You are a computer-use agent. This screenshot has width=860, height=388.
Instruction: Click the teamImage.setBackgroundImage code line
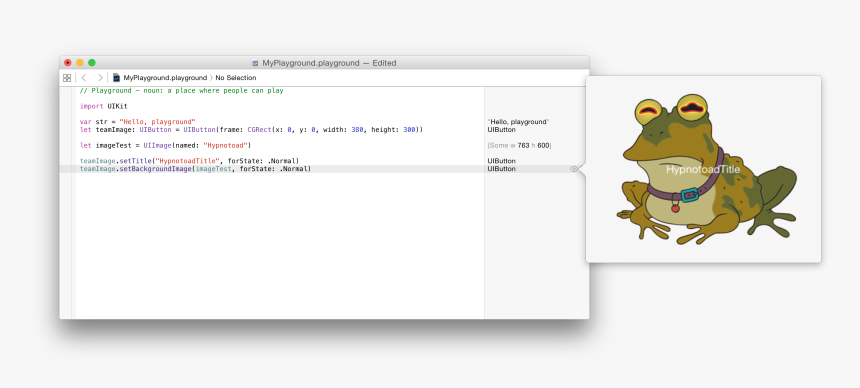(195, 169)
